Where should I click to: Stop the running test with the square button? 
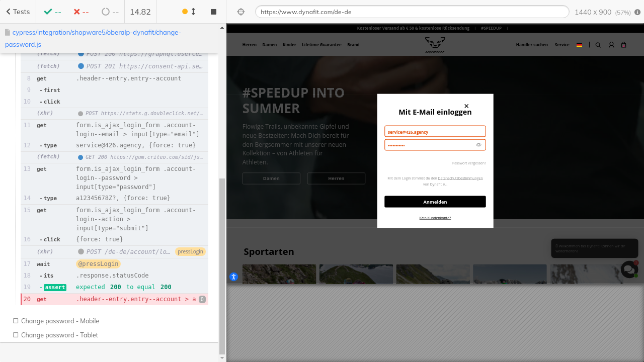(x=213, y=12)
